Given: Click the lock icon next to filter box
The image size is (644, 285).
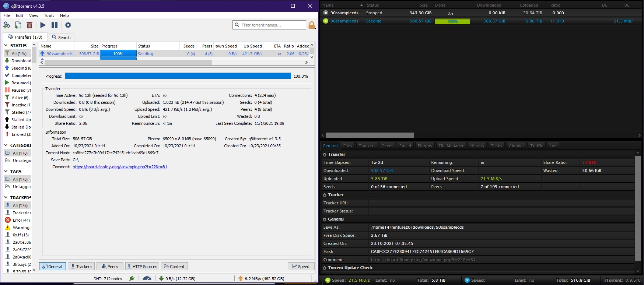Looking at the screenshot, I should click(312, 25).
